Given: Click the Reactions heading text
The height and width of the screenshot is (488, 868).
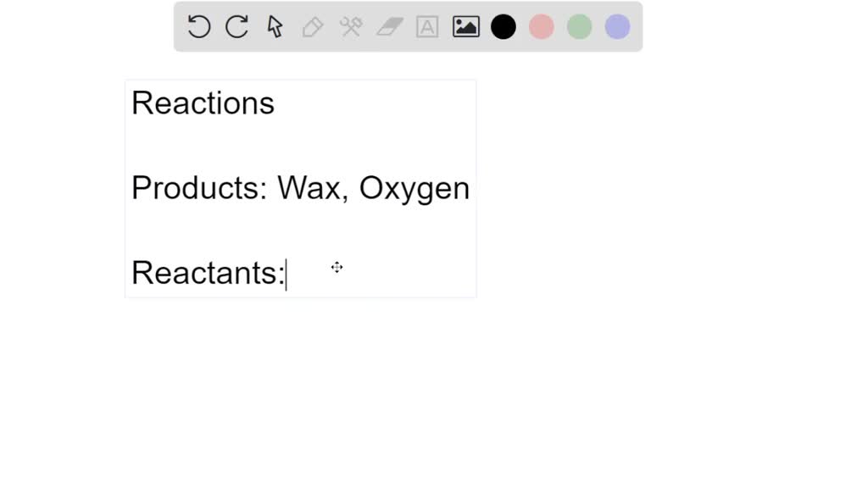Looking at the screenshot, I should click(203, 103).
